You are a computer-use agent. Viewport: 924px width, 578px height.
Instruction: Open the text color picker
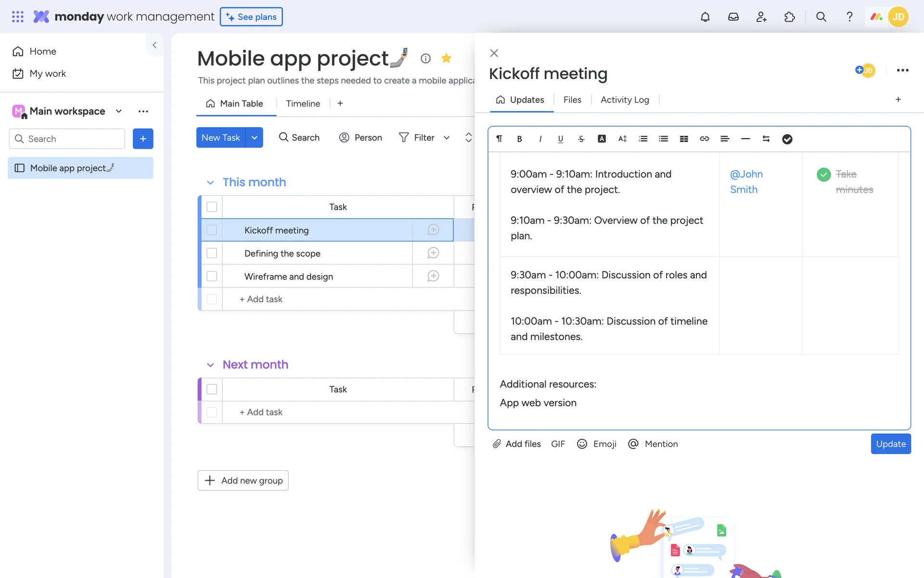tap(602, 139)
